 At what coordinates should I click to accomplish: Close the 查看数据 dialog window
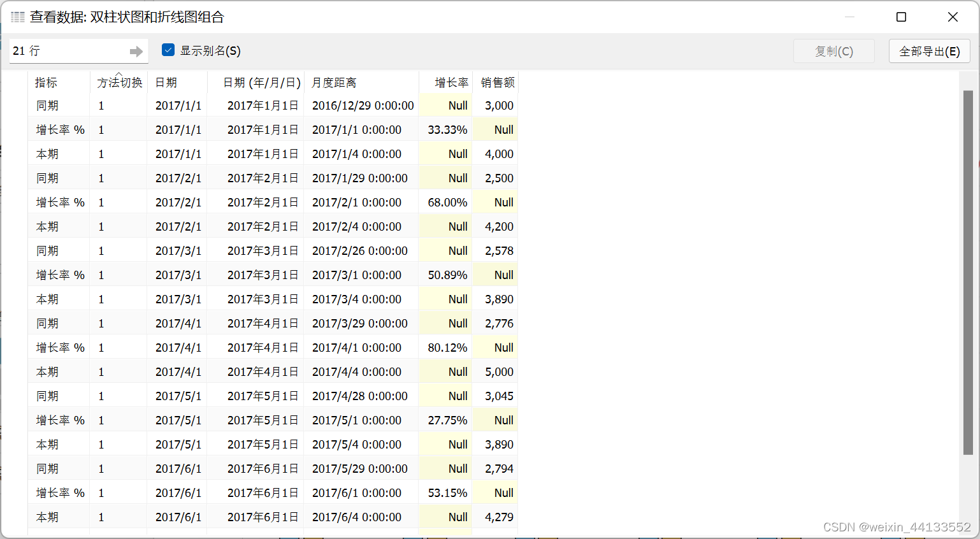[x=953, y=17]
